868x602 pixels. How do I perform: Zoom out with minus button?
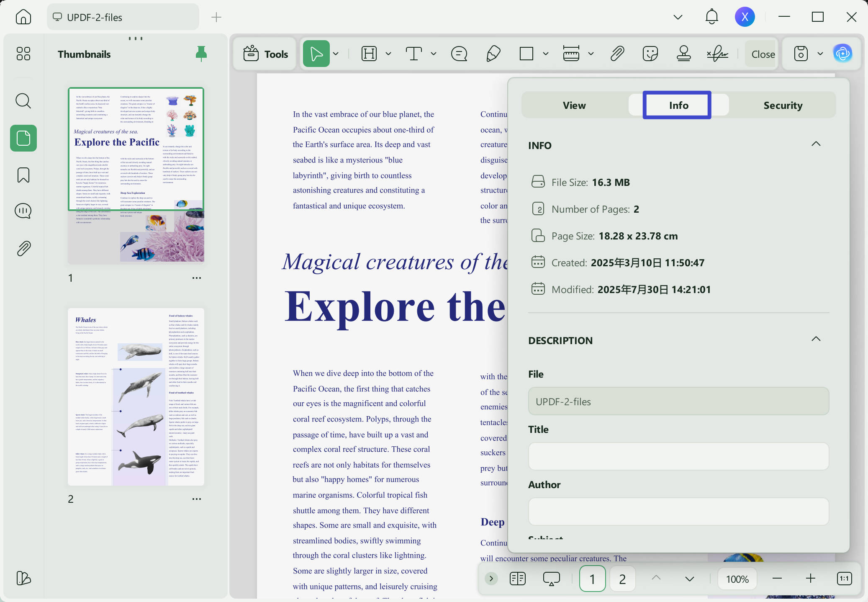[777, 579]
